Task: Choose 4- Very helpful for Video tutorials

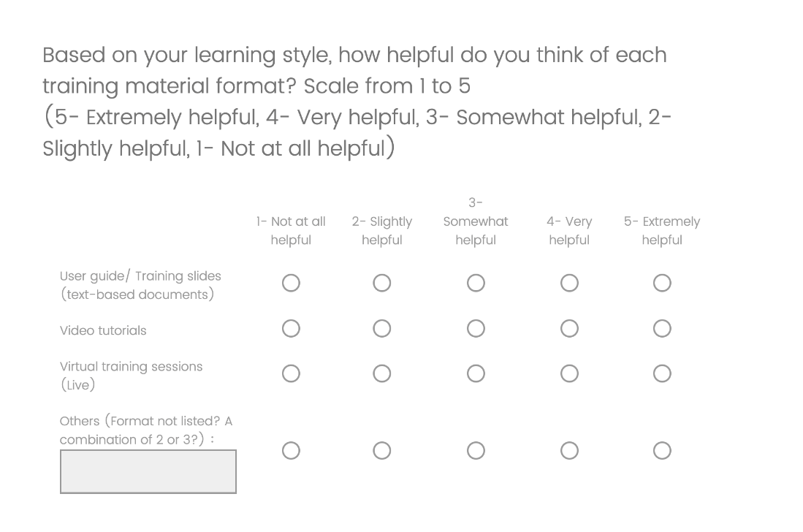Action: click(569, 329)
